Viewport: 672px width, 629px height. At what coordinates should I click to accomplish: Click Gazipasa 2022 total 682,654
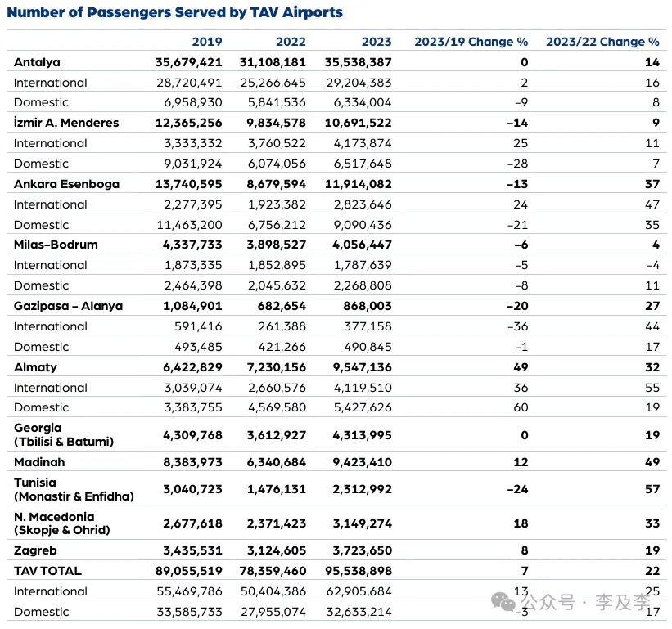coord(282,306)
